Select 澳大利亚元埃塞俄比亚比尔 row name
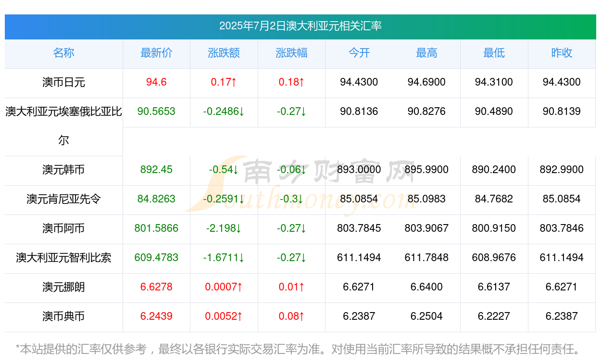The height and width of the screenshot is (364, 601). tap(63, 126)
